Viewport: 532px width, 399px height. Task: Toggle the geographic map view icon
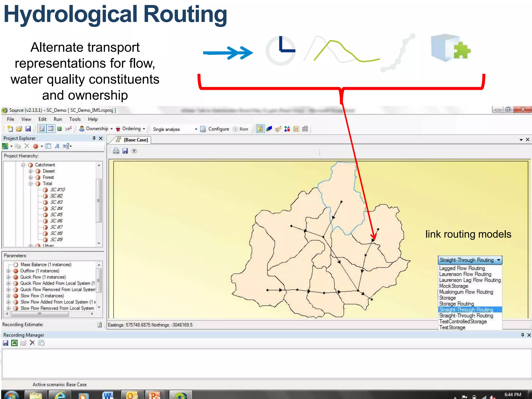(x=260, y=129)
